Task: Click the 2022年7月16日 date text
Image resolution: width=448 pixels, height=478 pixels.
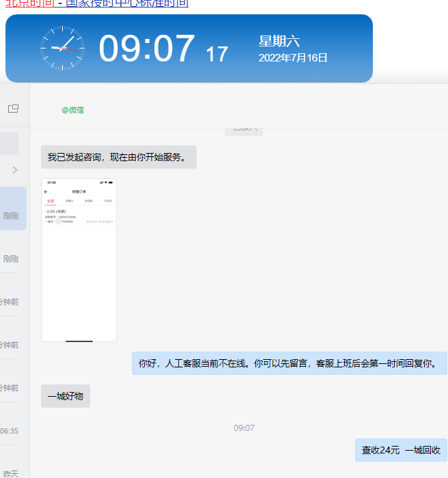Action: coord(293,58)
